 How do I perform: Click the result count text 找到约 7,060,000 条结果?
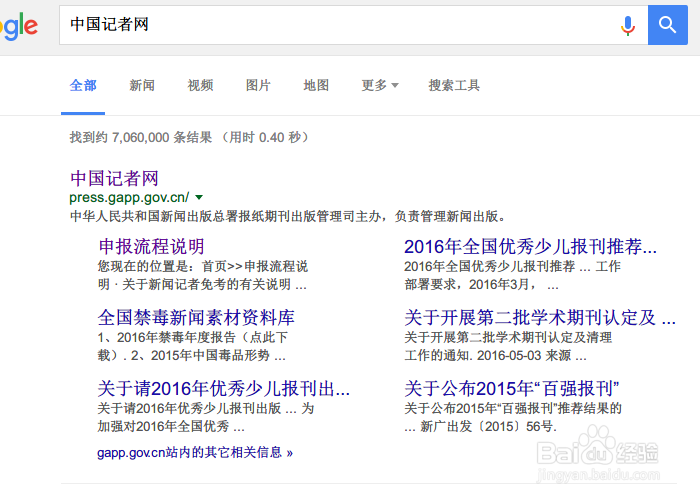coord(141,137)
